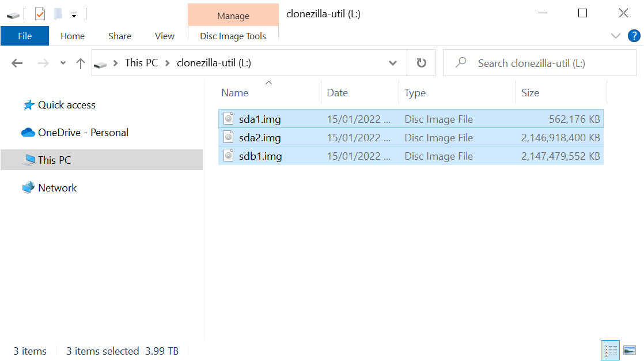The image size is (644, 361).
Task: Select the Disc Image Tools tab
Action: (x=233, y=36)
